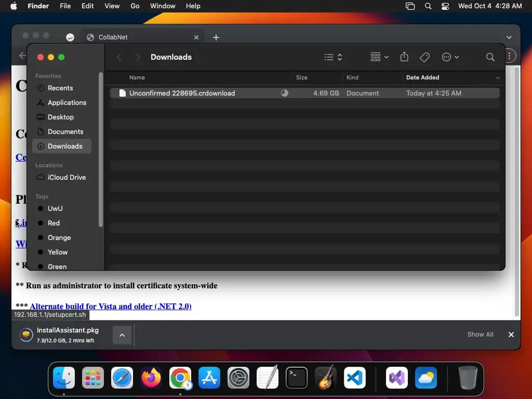This screenshot has width=532, height=399.
Task: Close the CollabNet tab
Action: [x=196, y=37]
